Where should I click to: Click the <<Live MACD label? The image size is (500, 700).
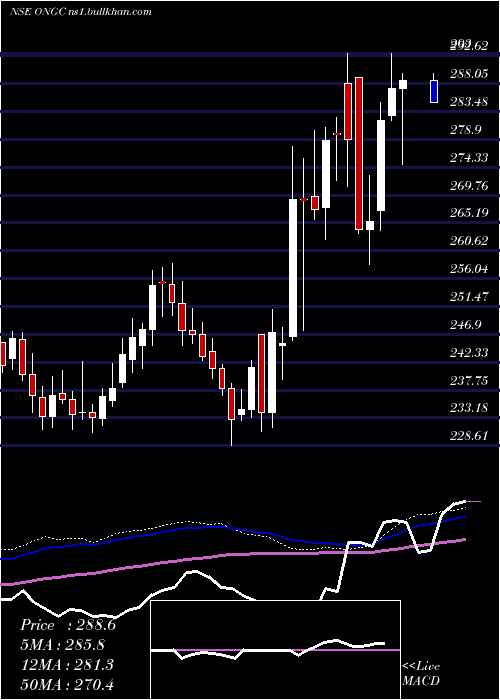click(x=421, y=674)
